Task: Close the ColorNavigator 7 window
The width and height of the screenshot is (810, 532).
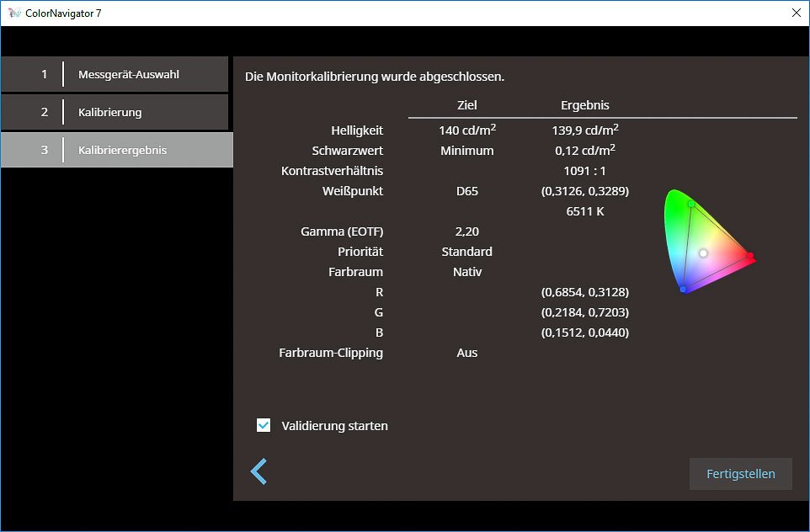Action: point(796,13)
